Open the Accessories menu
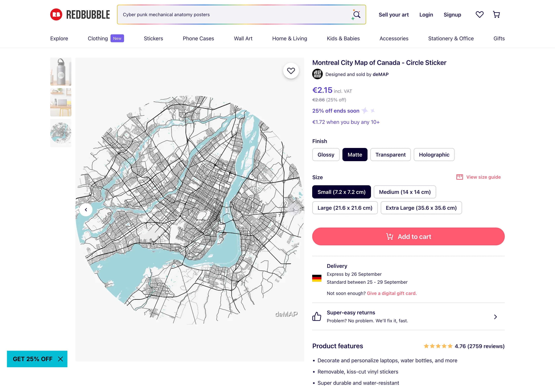The image size is (555, 392). coord(394,38)
